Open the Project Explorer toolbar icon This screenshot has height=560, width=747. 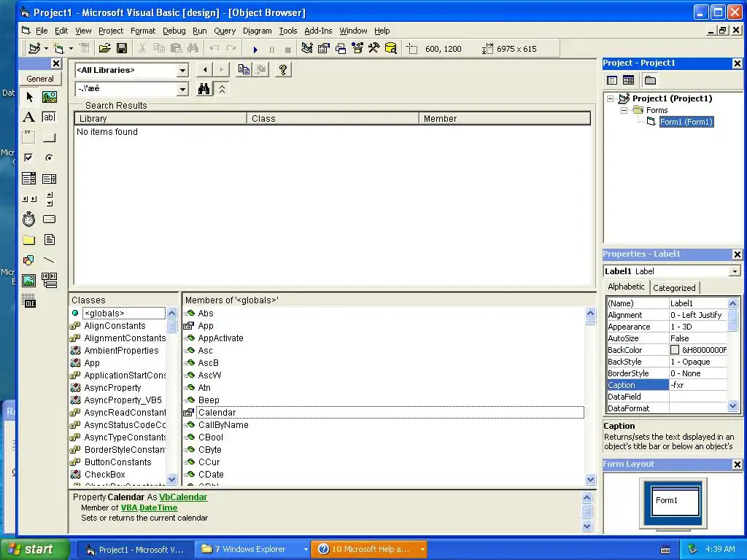point(307,49)
